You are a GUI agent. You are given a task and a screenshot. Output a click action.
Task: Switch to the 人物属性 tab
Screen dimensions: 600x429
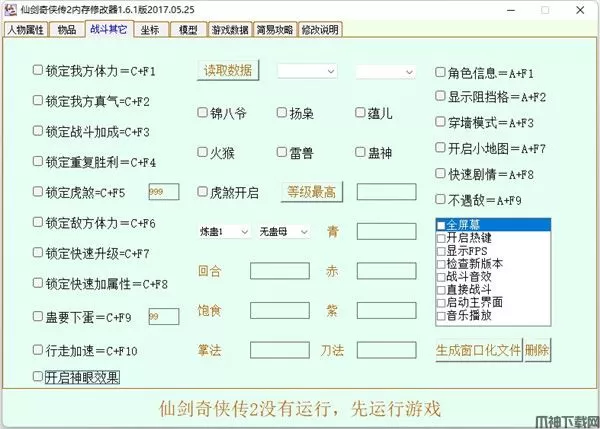point(26,29)
